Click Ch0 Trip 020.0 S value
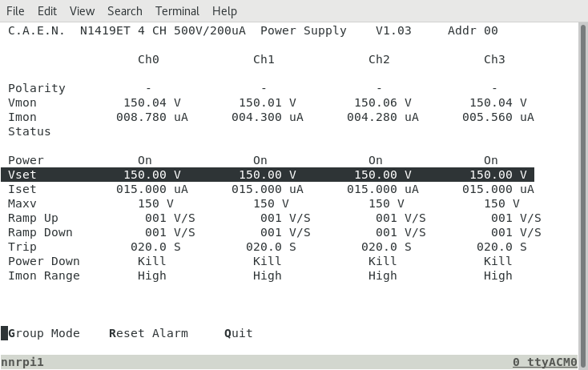 click(x=155, y=247)
